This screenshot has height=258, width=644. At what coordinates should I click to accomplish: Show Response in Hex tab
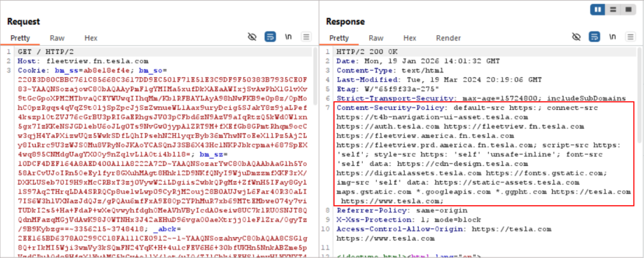point(409,38)
